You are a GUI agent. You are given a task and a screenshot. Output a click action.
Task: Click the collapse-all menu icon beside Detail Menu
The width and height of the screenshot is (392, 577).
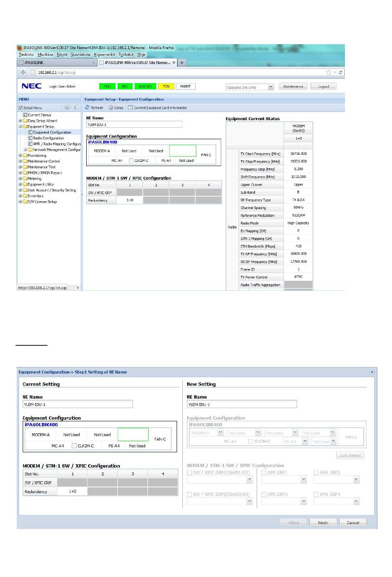pos(76,107)
